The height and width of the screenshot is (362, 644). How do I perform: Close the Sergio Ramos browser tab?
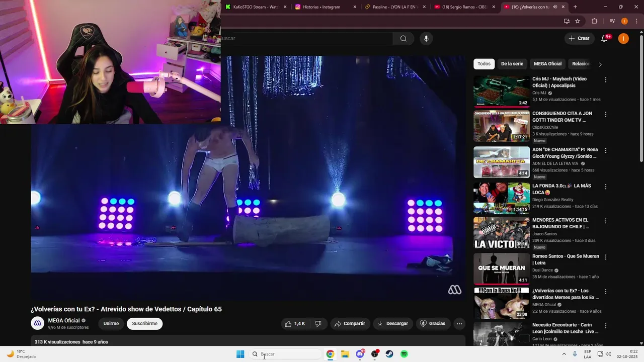tap(494, 7)
